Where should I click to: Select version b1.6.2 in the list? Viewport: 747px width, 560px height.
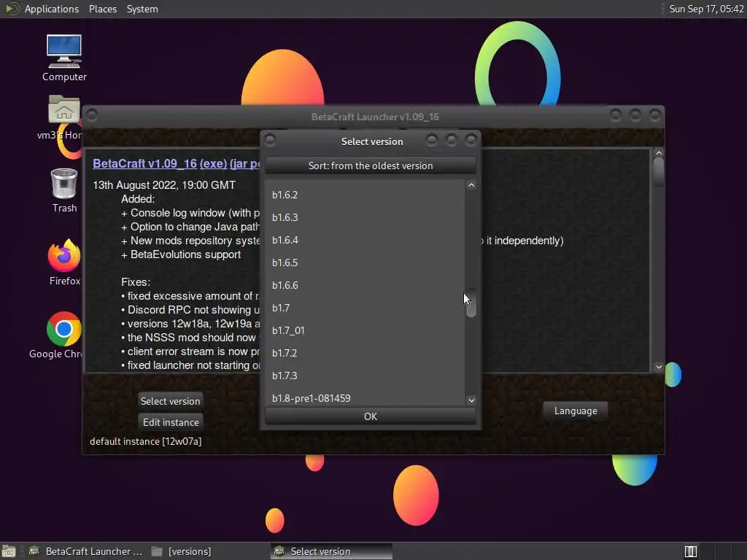pyautogui.click(x=365, y=195)
